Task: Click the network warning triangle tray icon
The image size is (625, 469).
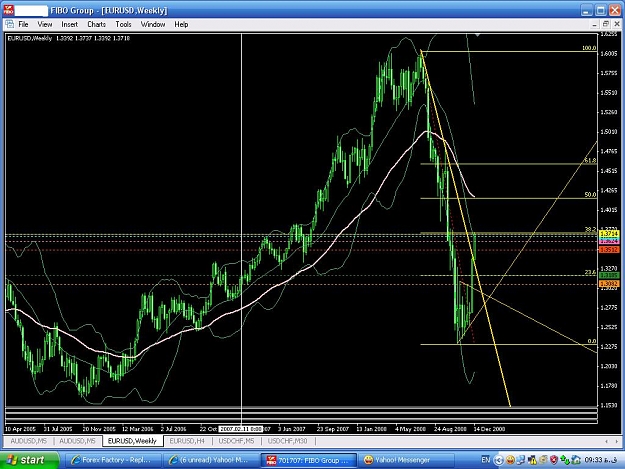Action: 532,460
